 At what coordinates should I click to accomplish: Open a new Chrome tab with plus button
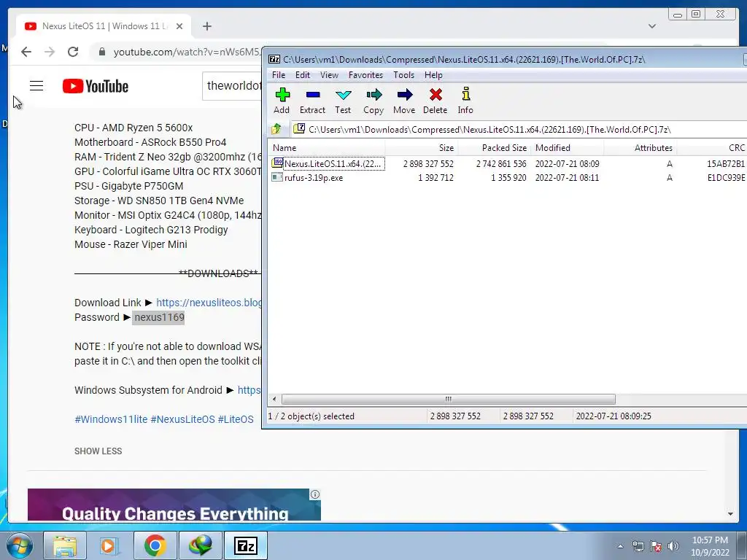tap(206, 26)
